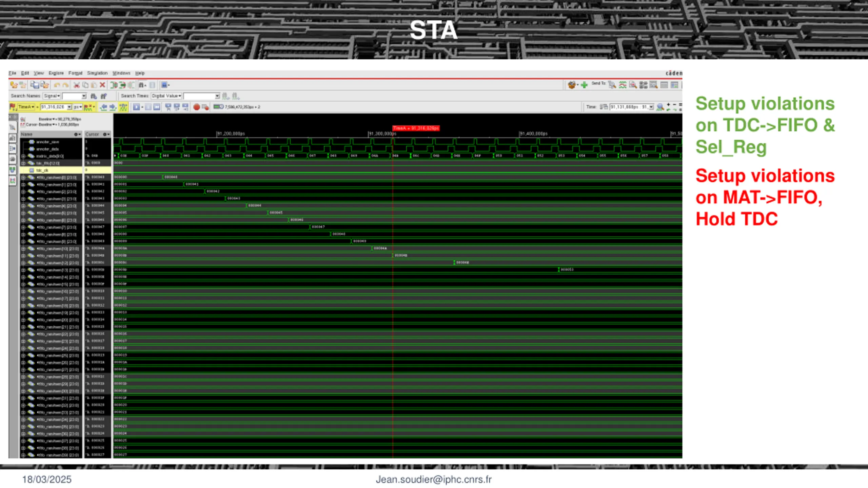Viewport: 868px width, 488px height.
Task: Open the Windows menu
Action: click(121, 73)
